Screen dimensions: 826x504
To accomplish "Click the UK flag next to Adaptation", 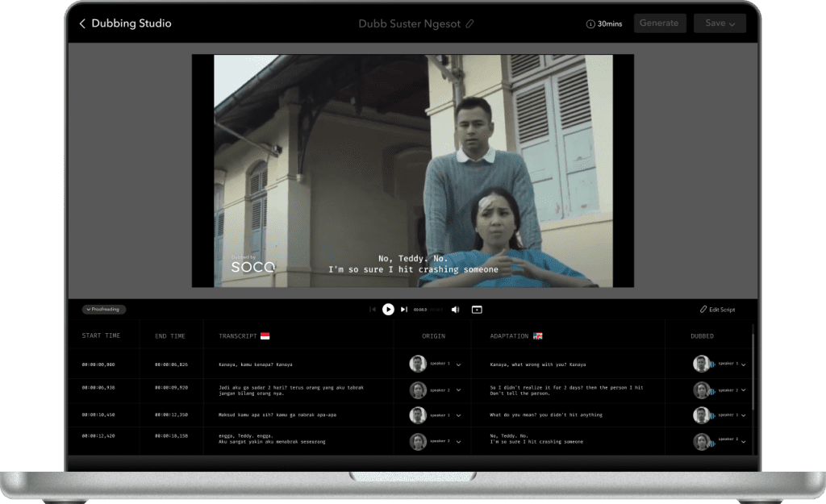I will 538,335.
